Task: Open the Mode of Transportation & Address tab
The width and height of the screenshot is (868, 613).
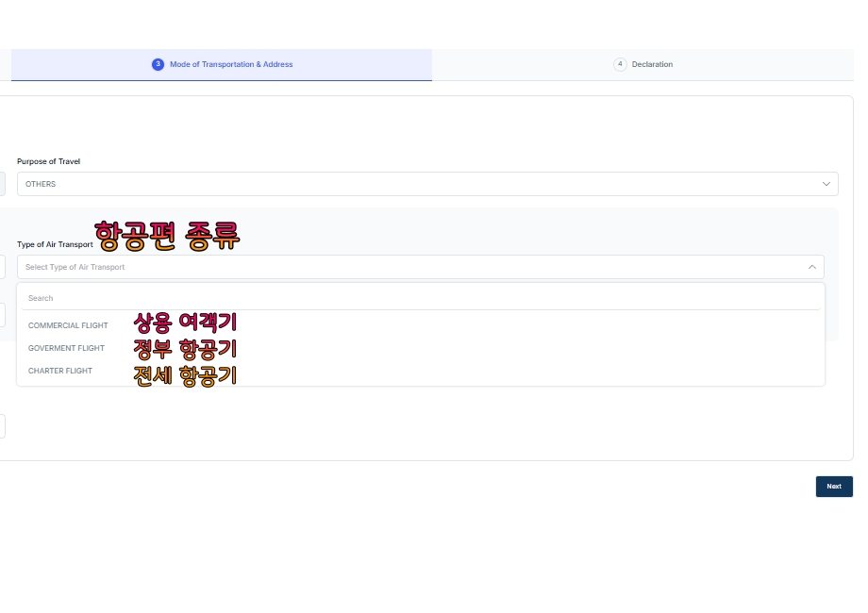Action: click(x=222, y=65)
